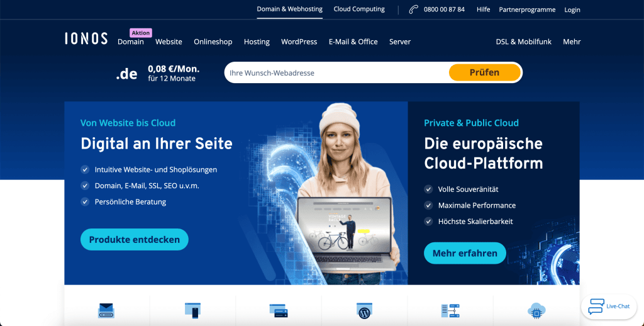Open the email envelope product icon
Screen dimensions: 644x326
pos(106,310)
